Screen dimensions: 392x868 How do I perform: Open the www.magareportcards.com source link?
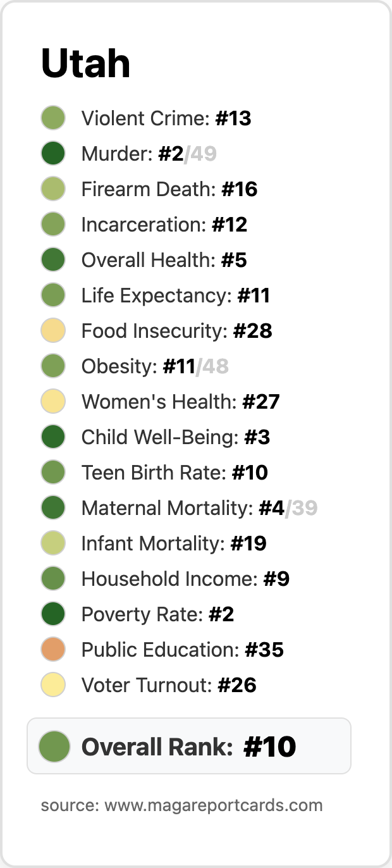tap(214, 805)
